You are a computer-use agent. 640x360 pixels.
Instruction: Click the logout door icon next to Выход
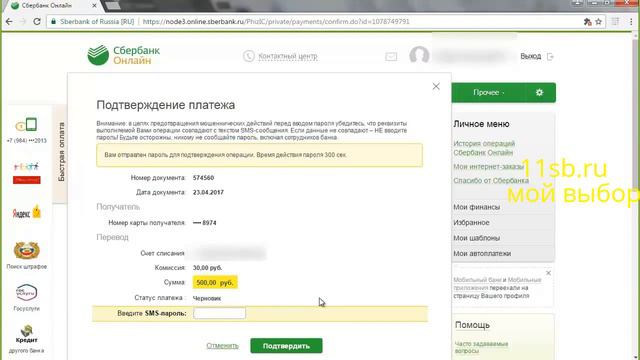point(550,56)
